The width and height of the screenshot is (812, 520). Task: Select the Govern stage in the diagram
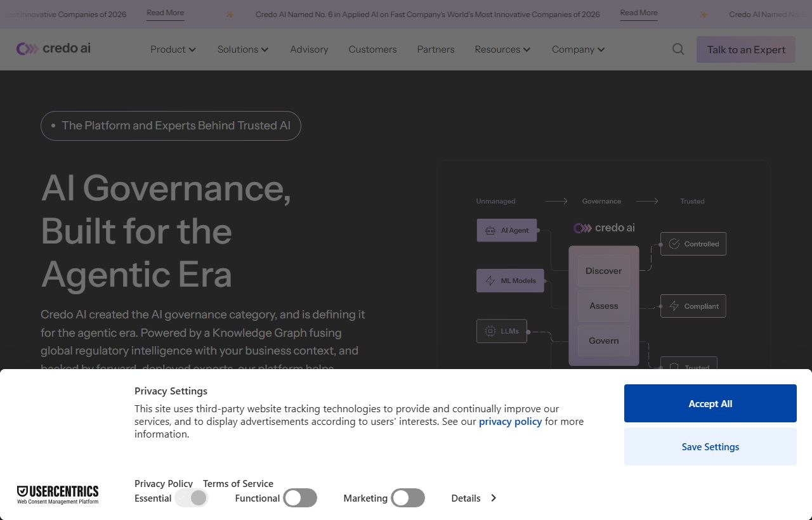[x=604, y=341]
